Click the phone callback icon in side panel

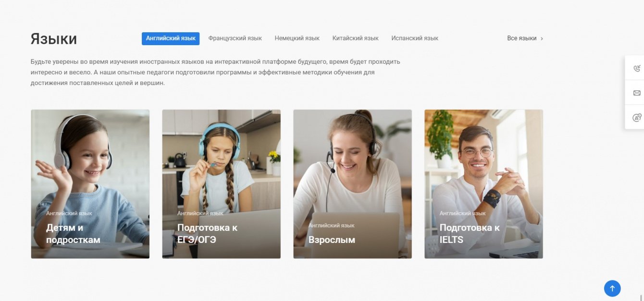point(637,68)
